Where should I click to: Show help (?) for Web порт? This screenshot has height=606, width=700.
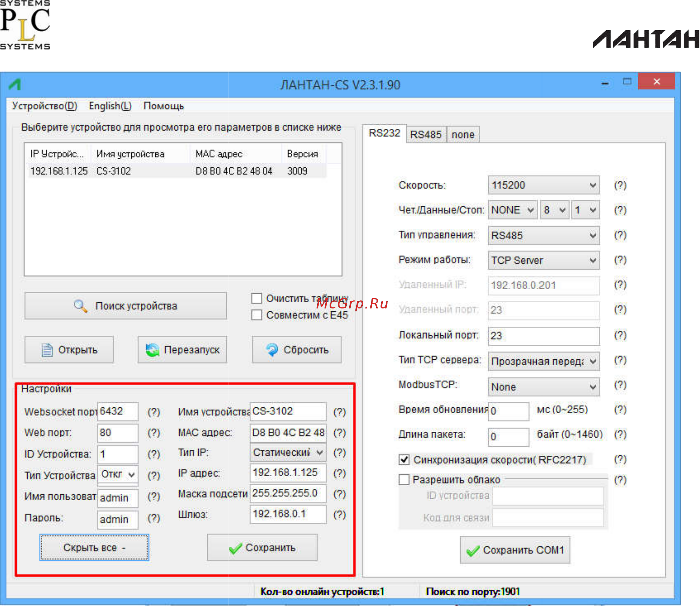coord(154,433)
